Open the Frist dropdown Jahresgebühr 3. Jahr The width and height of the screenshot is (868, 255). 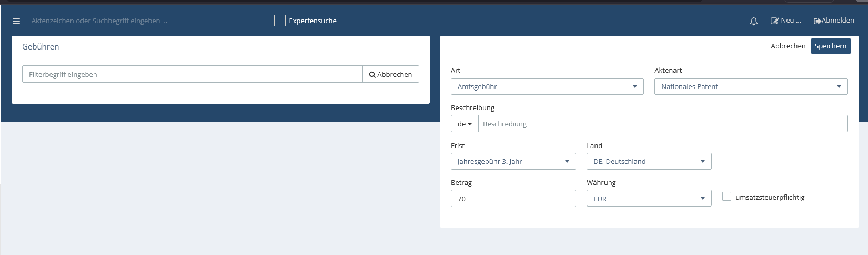tap(513, 161)
